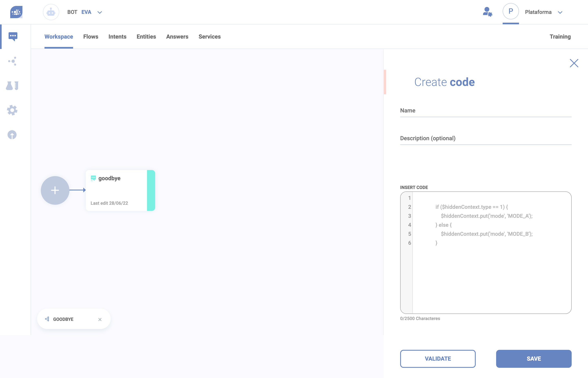Remove the GOODBYE flow filter chip

coord(100,319)
